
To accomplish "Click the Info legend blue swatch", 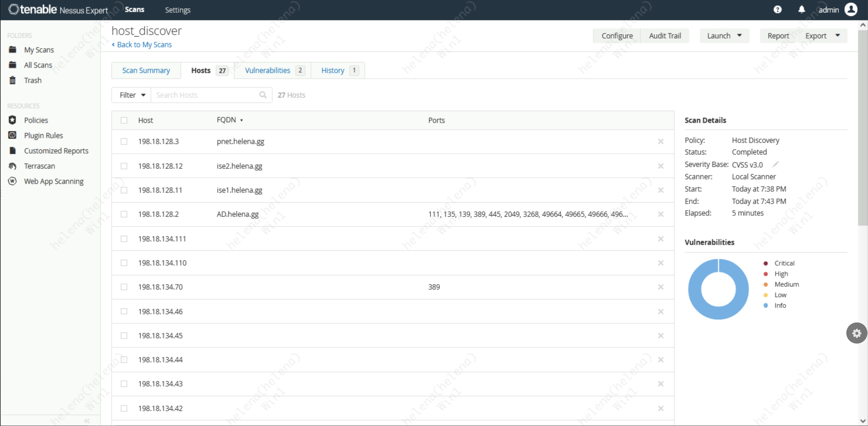I will 765,306.
